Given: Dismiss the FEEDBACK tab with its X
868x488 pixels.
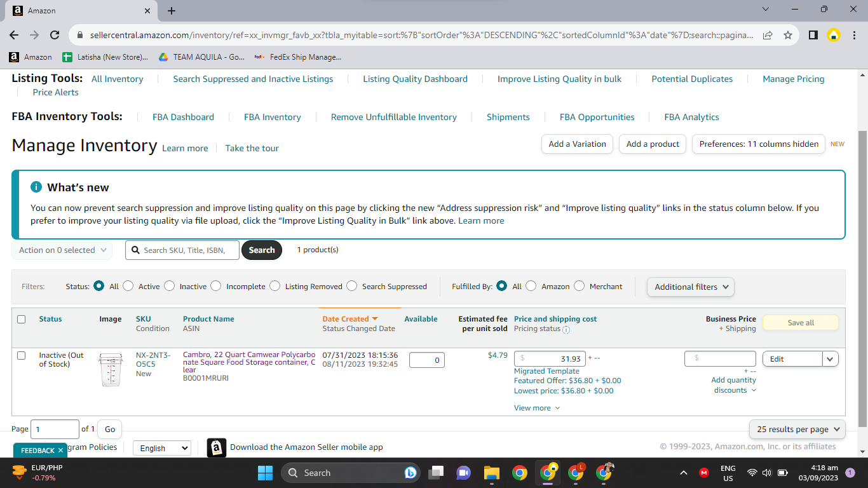Looking at the screenshot, I should coord(60,451).
